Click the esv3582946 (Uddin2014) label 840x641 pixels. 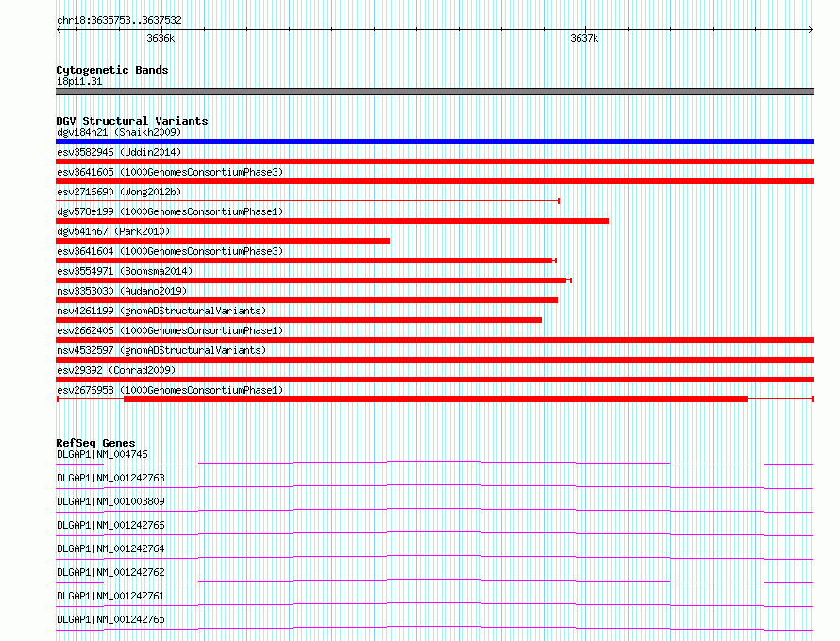[x=119, y=152]
